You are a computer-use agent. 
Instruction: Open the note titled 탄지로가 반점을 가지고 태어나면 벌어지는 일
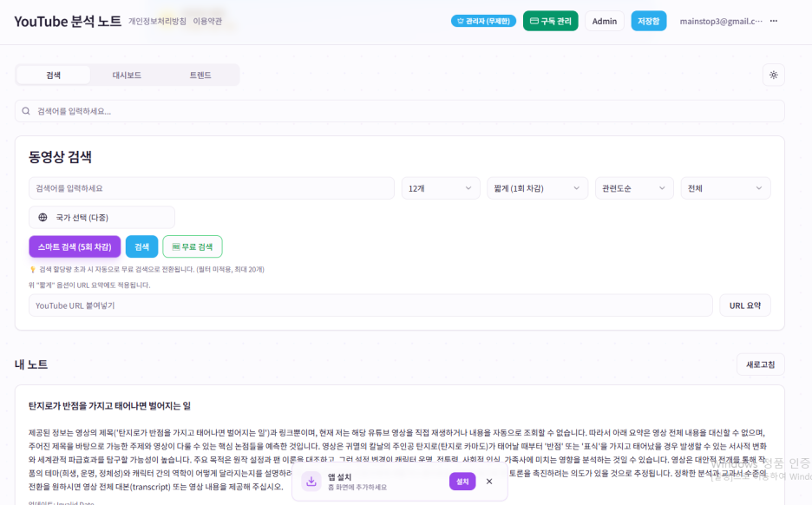tap(109, 406)
